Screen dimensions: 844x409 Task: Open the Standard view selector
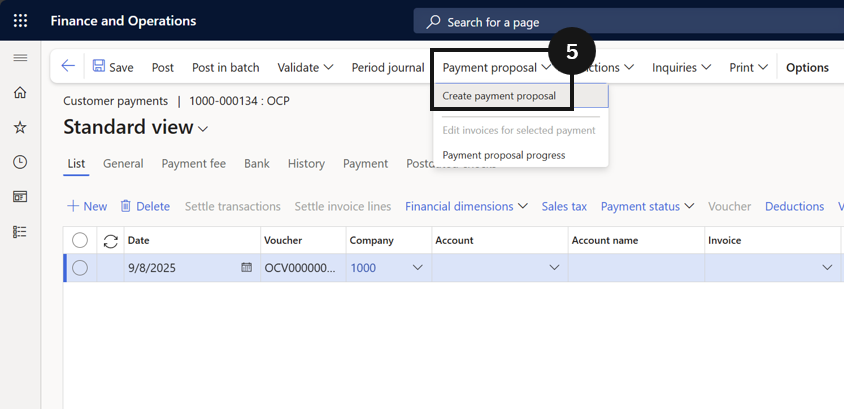pyautogui.click(x=136, y=127)
